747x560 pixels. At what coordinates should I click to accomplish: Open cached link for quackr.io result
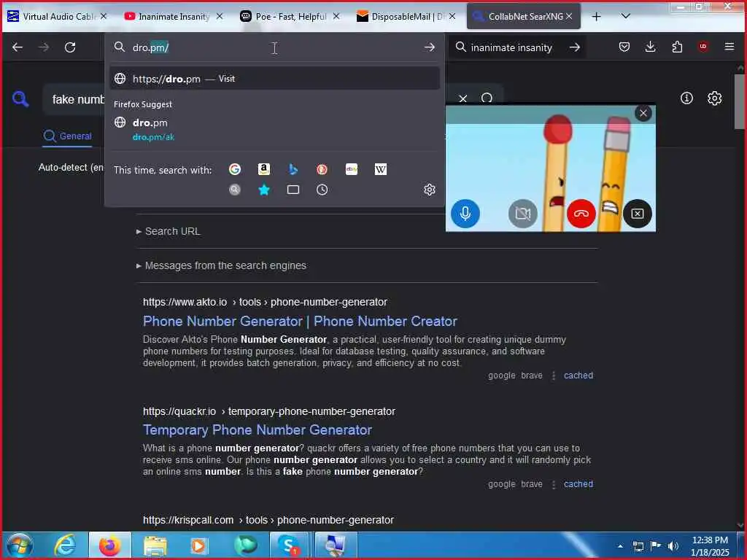pyautogui.click(x=578, y=484)
